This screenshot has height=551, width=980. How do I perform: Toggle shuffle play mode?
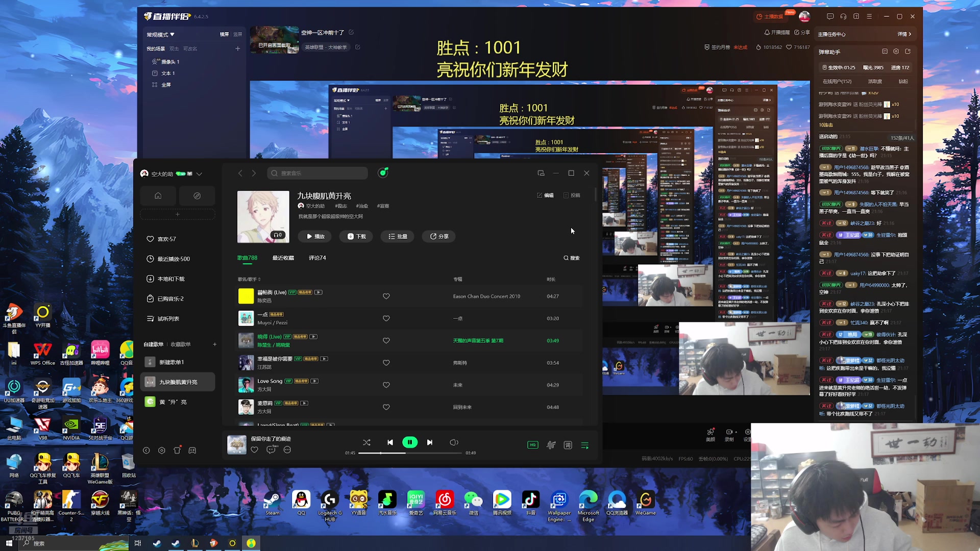(366, 442)
